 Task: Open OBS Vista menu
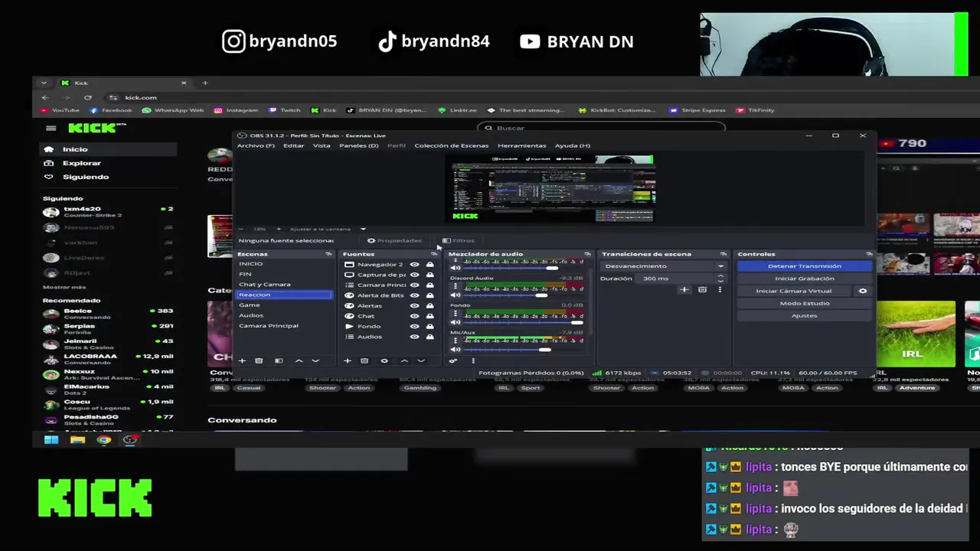tap(322, 145)
